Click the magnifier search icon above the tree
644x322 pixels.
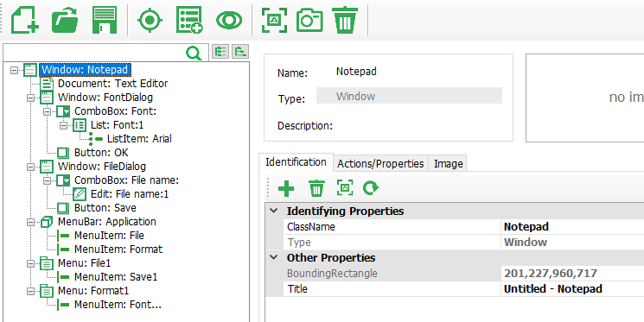point(194,53)
